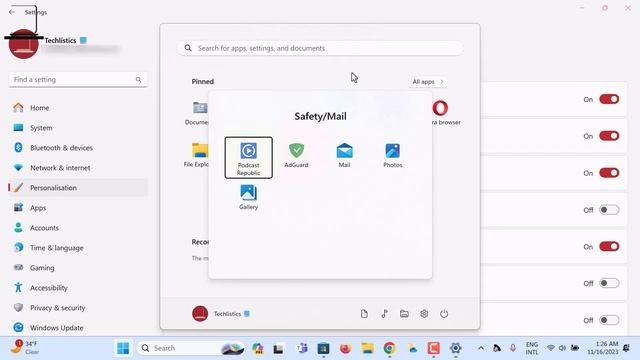Open the clock and date on taskbar
640x360 pixels.
pos(603,348)
